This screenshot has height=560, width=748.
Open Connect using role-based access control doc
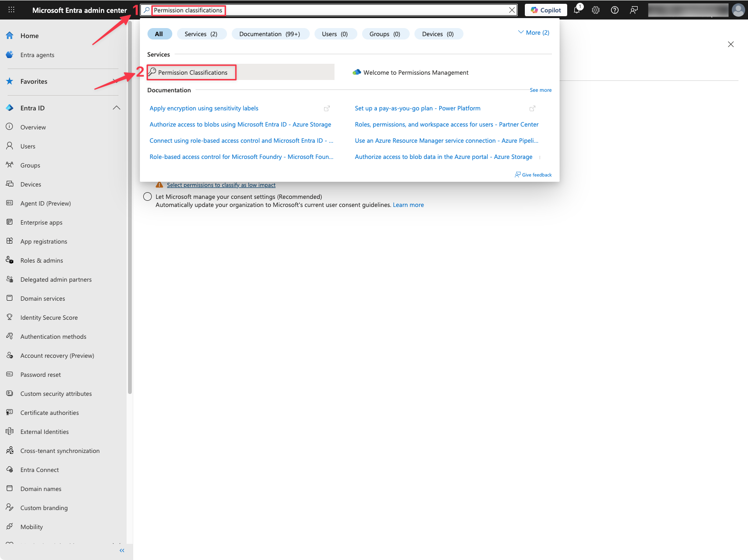point(241,141)
